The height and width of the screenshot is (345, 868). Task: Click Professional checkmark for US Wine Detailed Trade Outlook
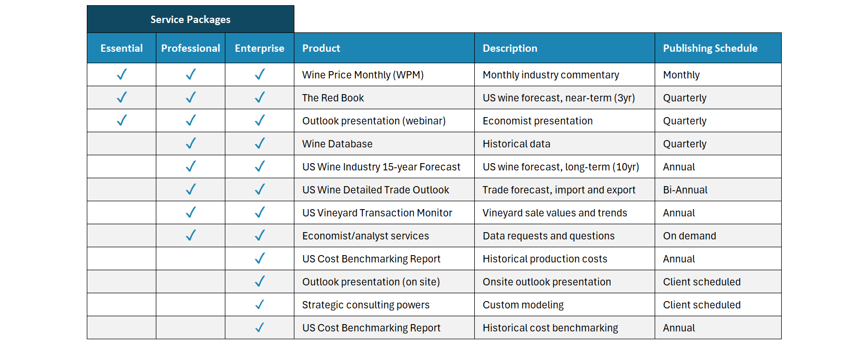pos(191,190)
